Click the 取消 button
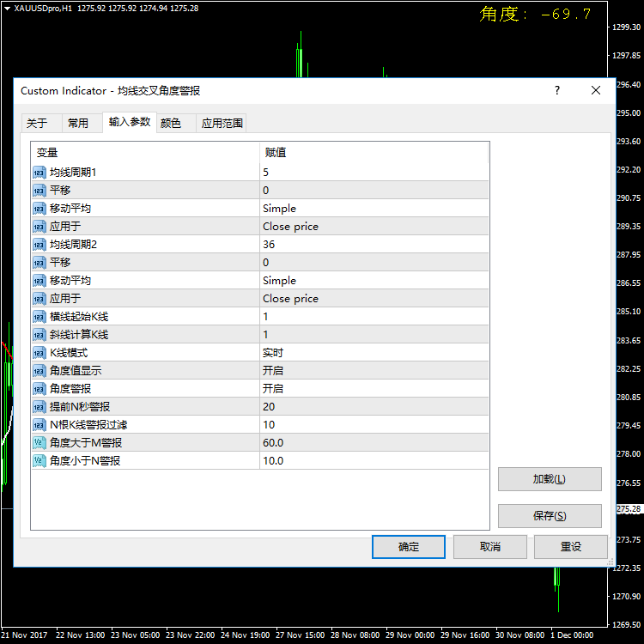 point(490,547)
